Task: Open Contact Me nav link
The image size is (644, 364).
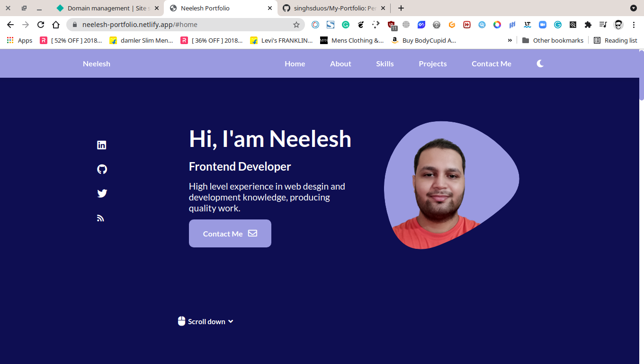Action: pyautogui.click(x=492, y=64)
